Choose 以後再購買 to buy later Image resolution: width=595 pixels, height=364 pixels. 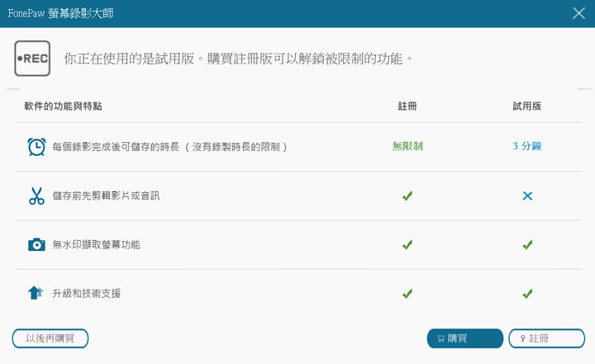pyautogui.click(x=50, y=338)
